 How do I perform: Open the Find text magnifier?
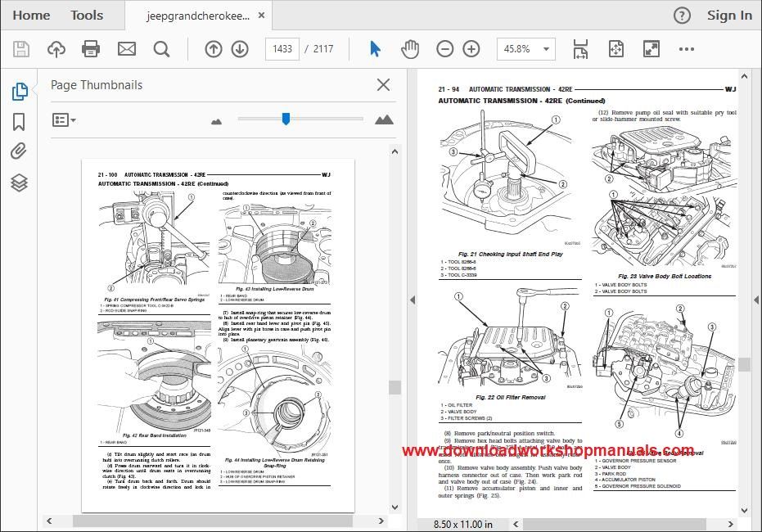tap(162, 49)
